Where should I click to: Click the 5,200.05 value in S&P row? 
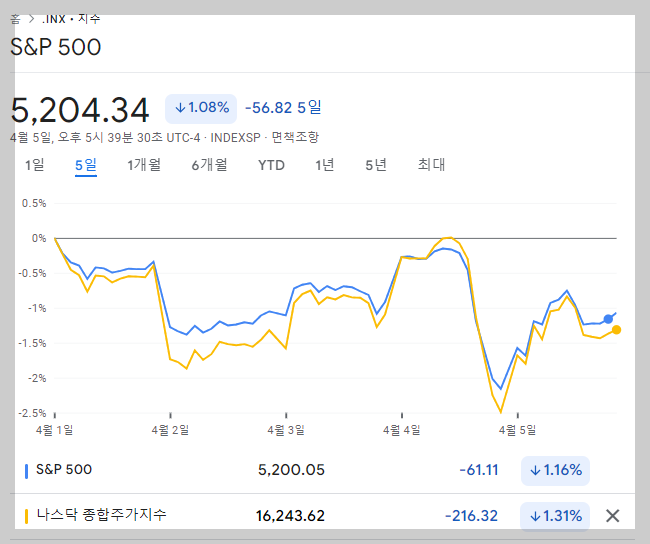291,470
